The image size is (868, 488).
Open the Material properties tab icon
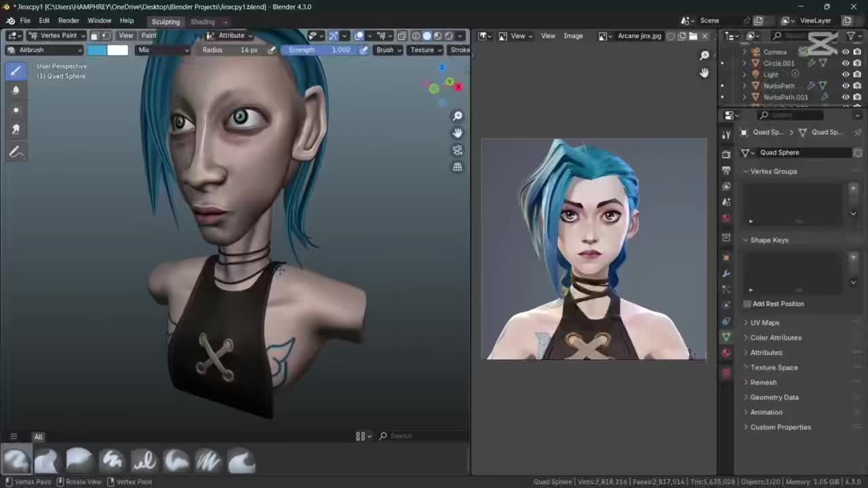[726, 353]
